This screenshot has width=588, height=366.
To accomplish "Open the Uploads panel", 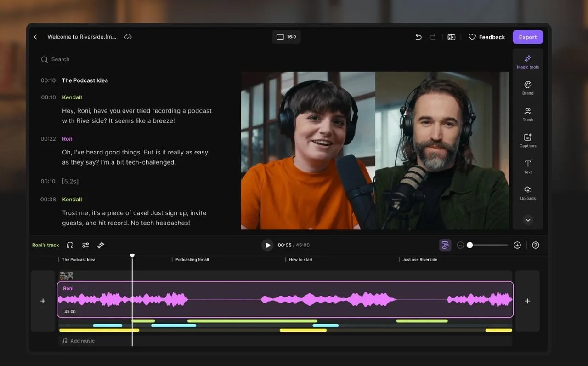I will [528, 193].
